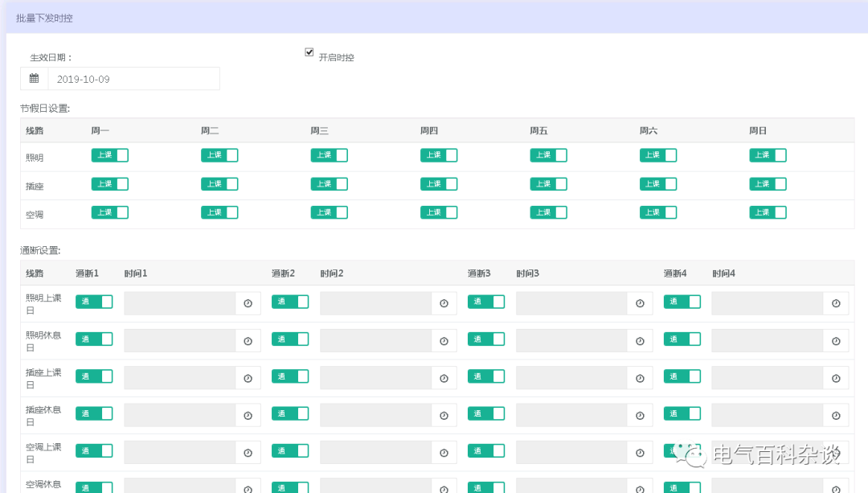Toggle 照明 switch for 周日
Viewport: 868px width, 493px height.
pos(768,155)
